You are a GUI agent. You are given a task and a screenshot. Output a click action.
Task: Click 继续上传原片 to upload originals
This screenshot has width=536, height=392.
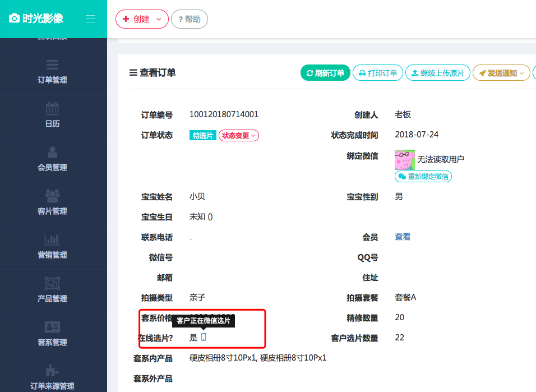tap(438, 72)
